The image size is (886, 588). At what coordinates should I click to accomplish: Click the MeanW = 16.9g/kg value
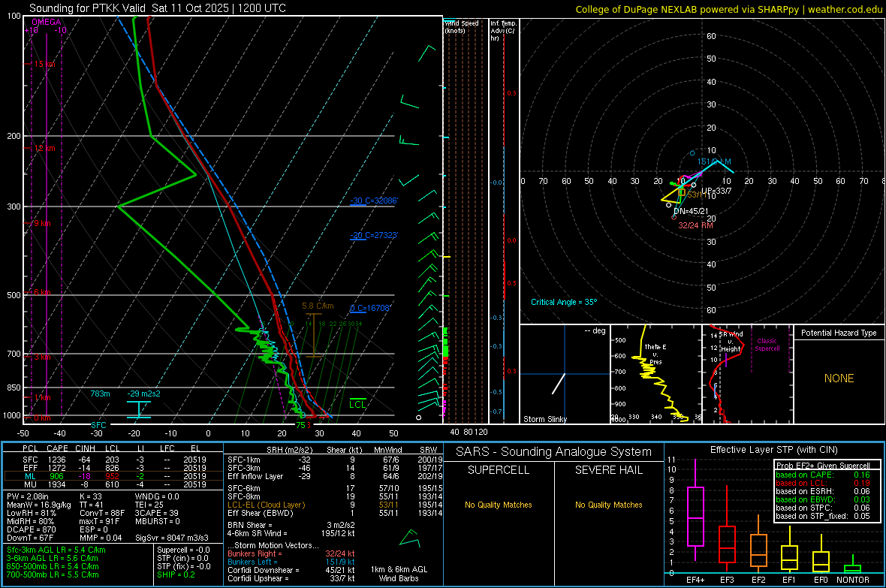[x=39, y=505]
